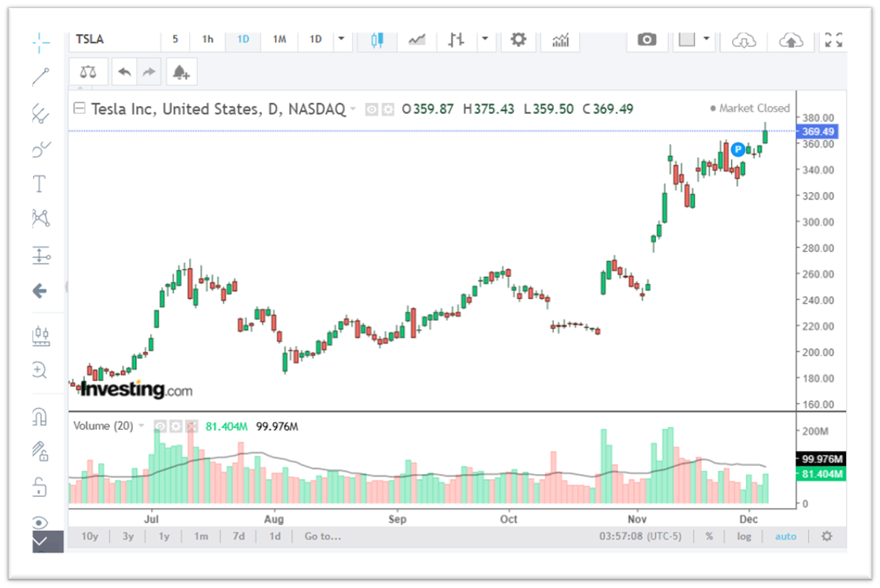This screenshot has height=588, width=880.
Task: Select the Text annotation tool
Action: click(x=40, y=184)
